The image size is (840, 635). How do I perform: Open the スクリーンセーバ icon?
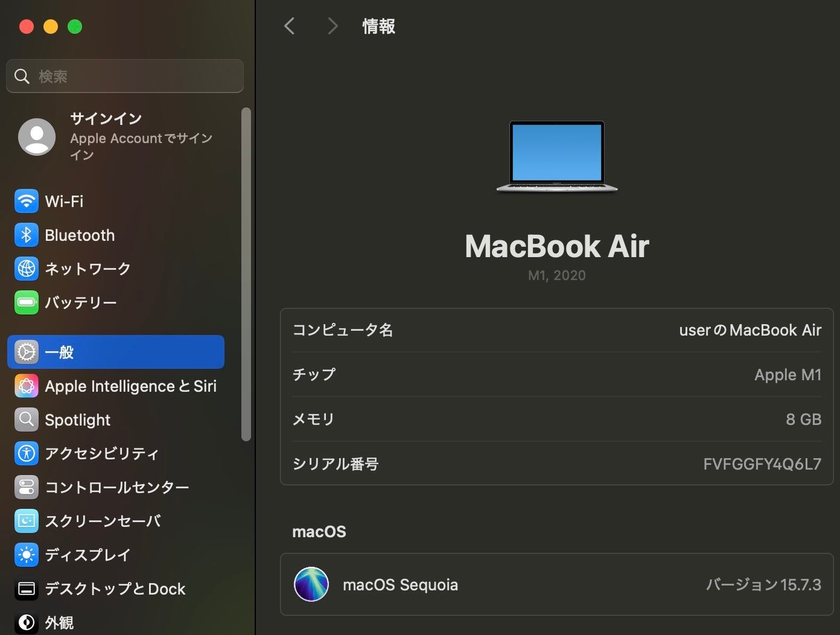[27, 521]
